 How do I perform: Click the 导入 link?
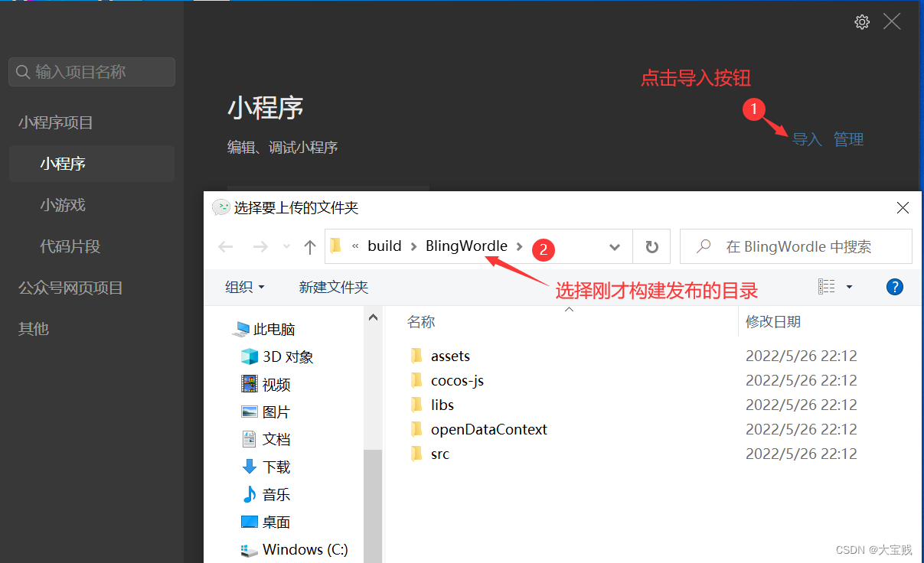[x=806, y=139]
